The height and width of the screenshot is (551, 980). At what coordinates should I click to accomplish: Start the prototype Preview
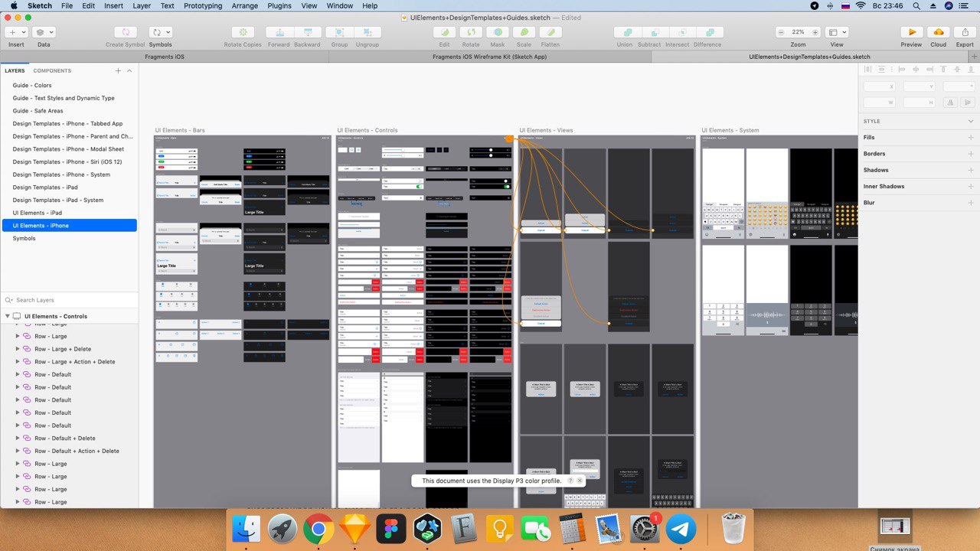tap(911, 32)
